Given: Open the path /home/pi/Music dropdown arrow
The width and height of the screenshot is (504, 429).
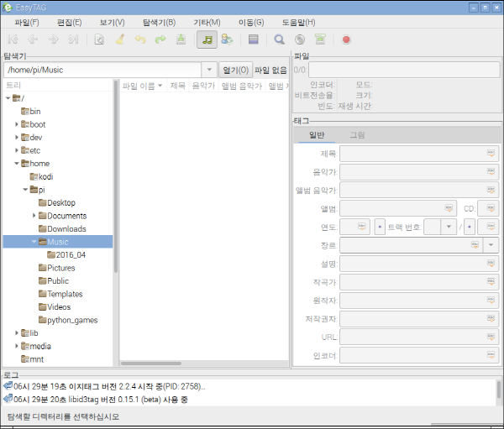Looking at the screenshot, I should tap(209, 70).
